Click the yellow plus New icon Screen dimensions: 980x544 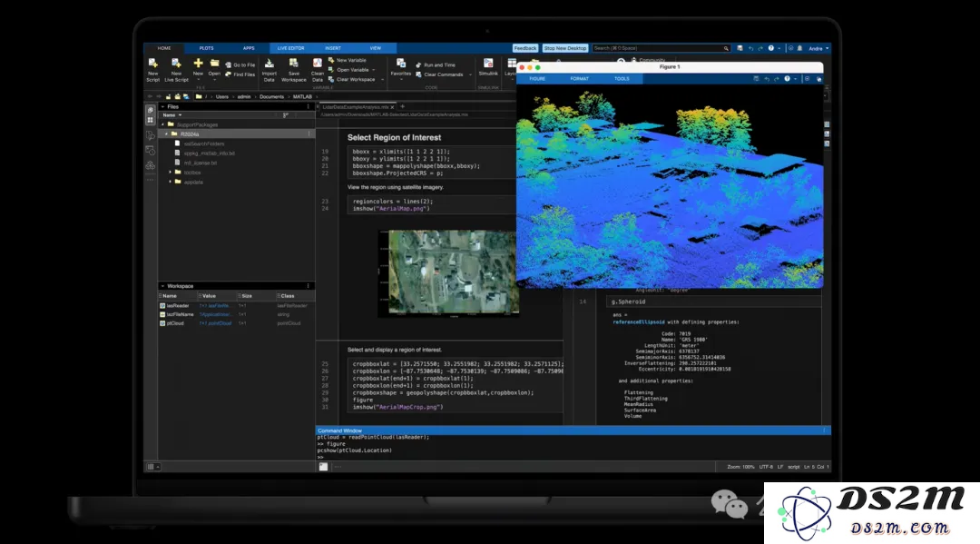pyautogui.click(x=198, y=64)
